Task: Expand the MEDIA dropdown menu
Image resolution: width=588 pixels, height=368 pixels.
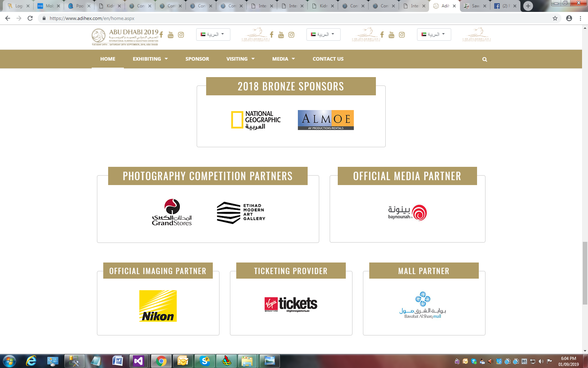Action: pos(283,59)
